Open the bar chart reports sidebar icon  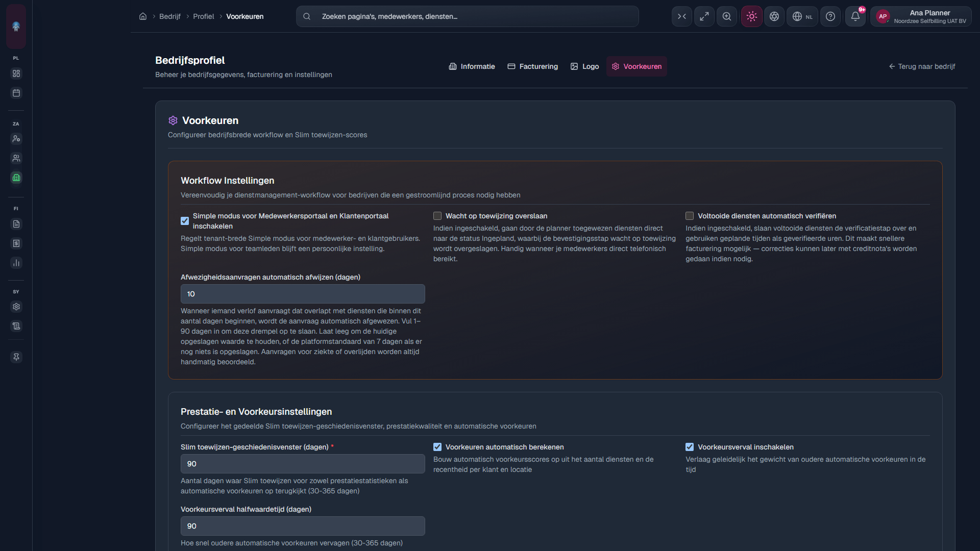click(x=16, y=263)
